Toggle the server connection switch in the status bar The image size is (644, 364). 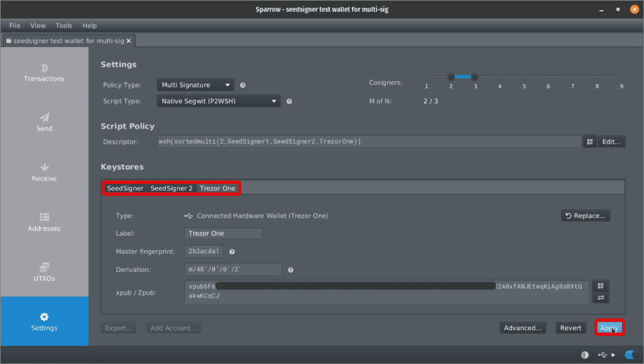(631, 355)
